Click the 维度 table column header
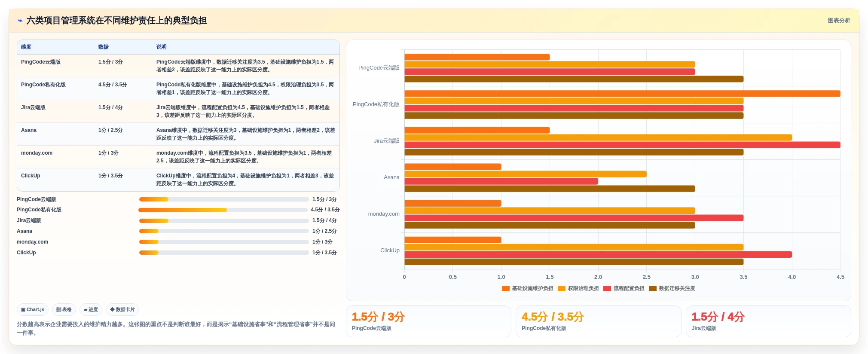This screenshot has height=354, width=868. (26, 47)
